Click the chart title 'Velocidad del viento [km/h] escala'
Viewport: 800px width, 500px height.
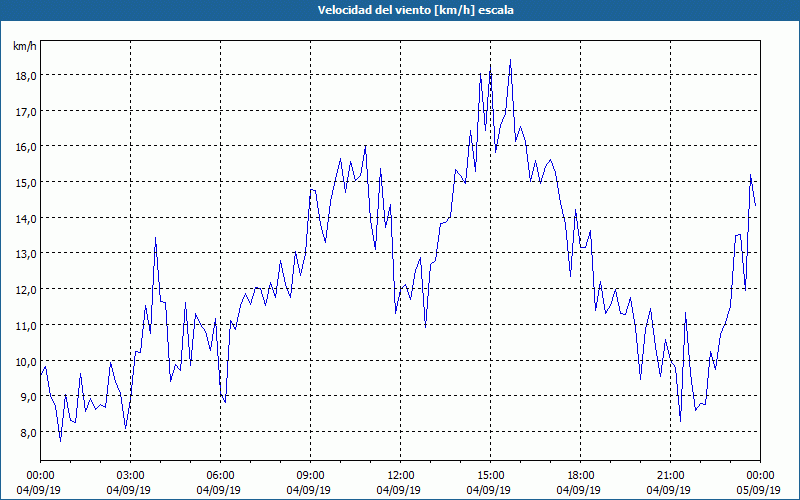click(415, 10)
